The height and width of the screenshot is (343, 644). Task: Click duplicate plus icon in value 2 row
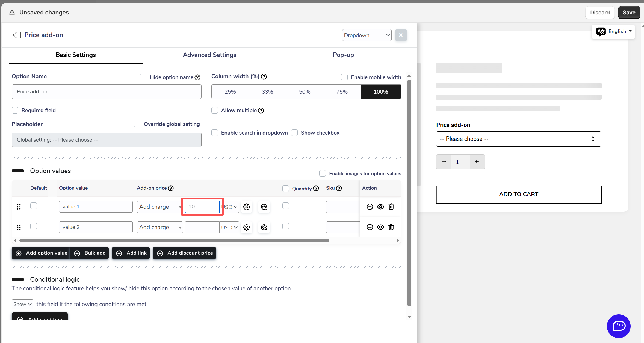tap(370, 227)
